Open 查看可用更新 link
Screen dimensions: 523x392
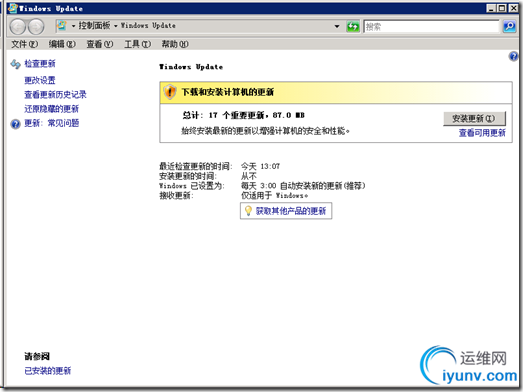(482, 133)
